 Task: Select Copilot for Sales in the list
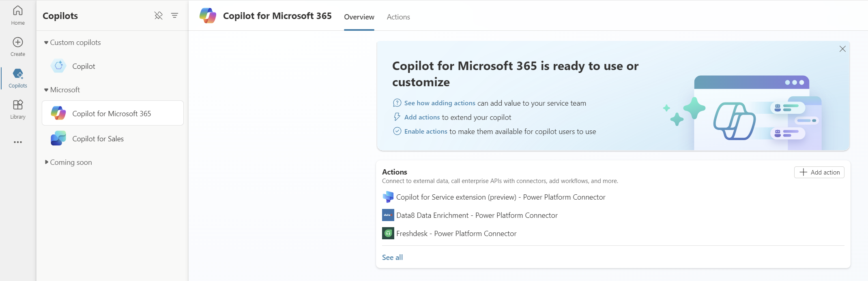click(98, 139)
